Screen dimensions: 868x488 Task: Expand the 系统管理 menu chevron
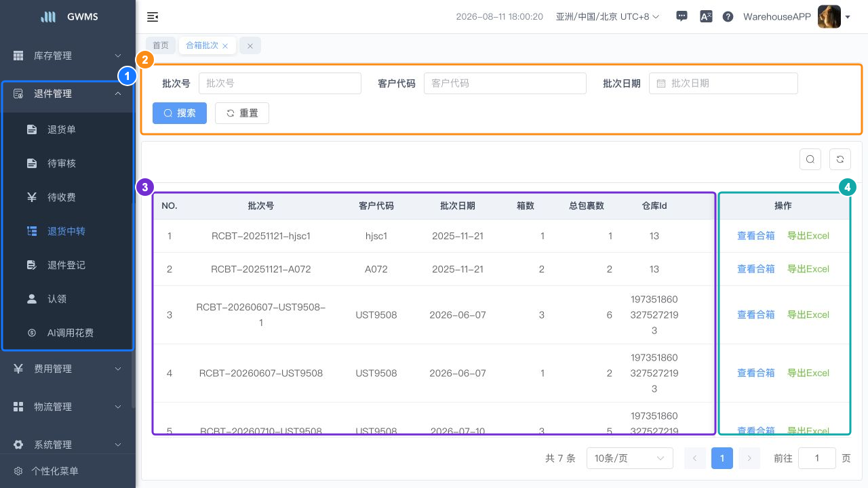tap(118, 445)
